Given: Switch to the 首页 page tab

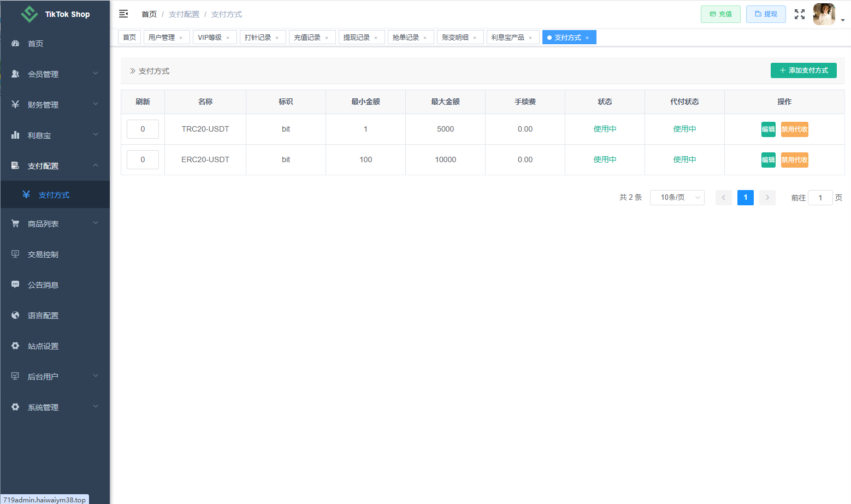Looking at the screenshot, I should pos(129,37).
